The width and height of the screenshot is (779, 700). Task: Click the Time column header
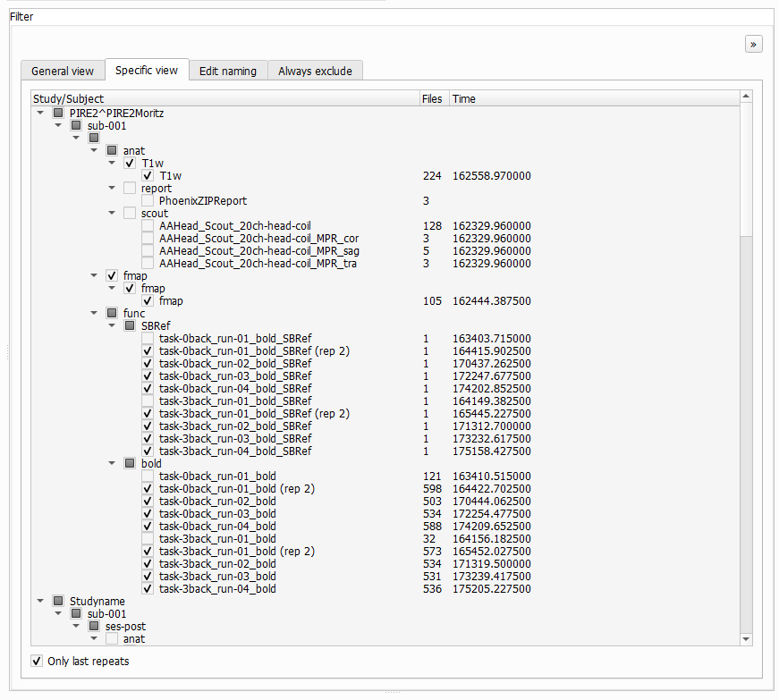[595, 98]
